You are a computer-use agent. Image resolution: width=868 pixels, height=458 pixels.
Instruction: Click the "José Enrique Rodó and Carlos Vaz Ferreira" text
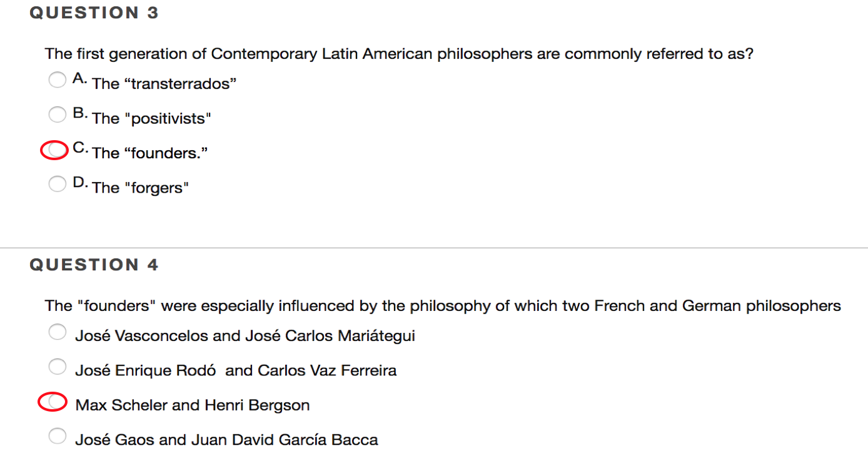click(x=236, y=370)
